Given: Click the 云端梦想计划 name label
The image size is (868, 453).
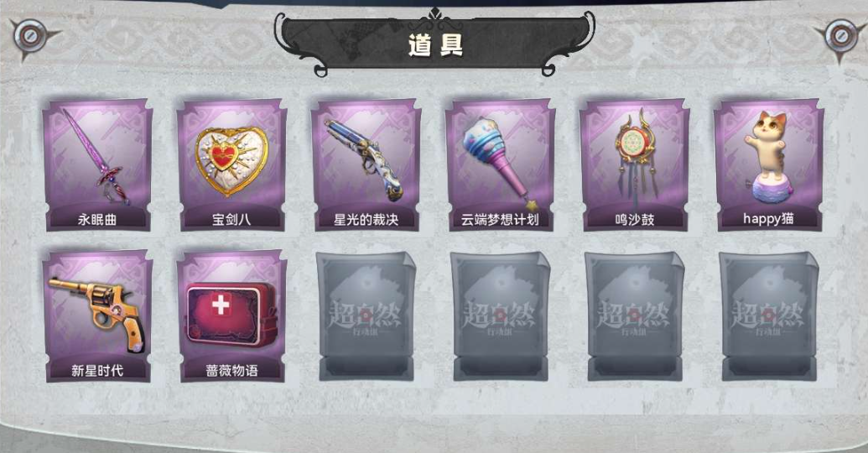Looking at the screenshot, I should coord(500,220).
